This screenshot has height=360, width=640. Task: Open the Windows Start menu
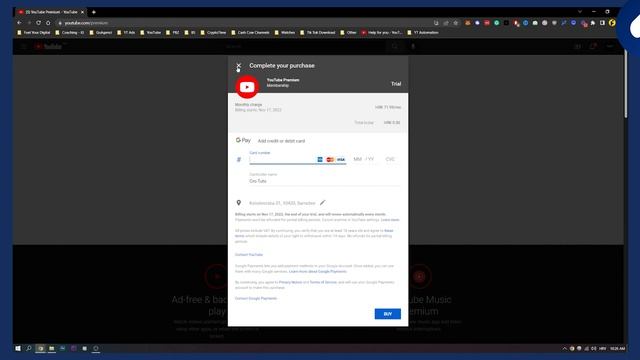[18, 348]
